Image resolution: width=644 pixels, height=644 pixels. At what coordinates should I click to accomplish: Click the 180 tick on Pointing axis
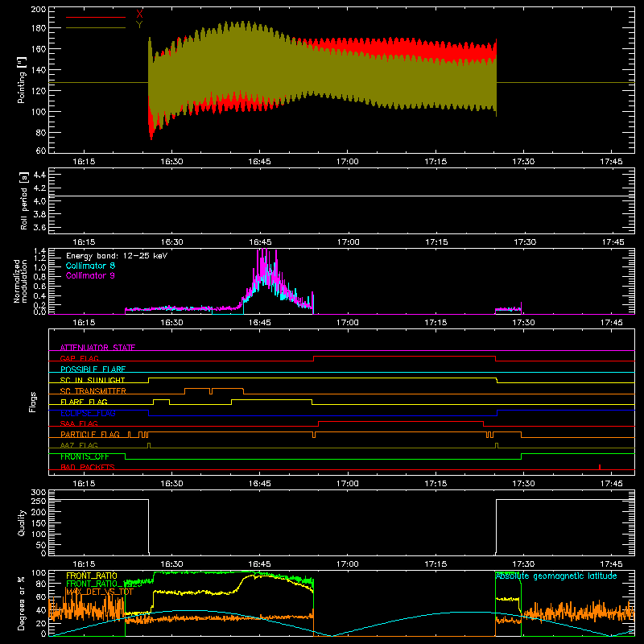click(39, 28)
